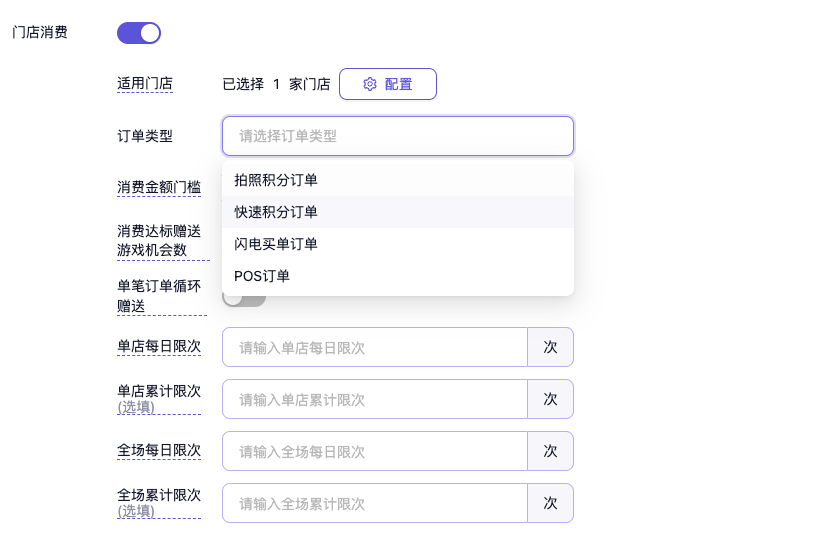Click the 次 suffix of 全场累计限次
The width and height of the screenshot is (835, 534).
(x=550, y=504)
